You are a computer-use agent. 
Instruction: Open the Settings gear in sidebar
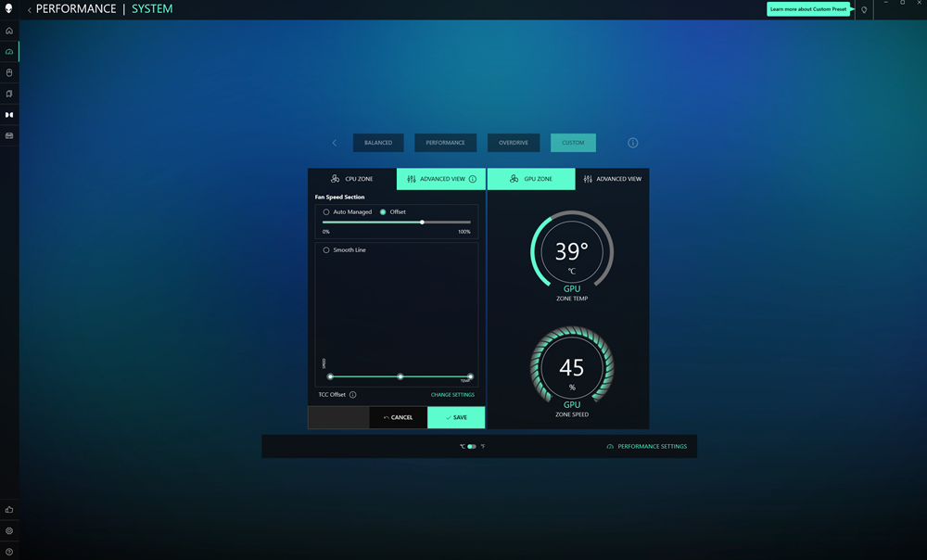click(x=9, y=530)
